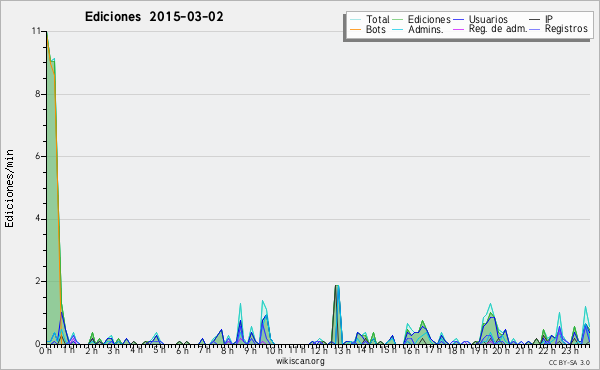Click the blue Usuarios legend line

tap(458, 20)
